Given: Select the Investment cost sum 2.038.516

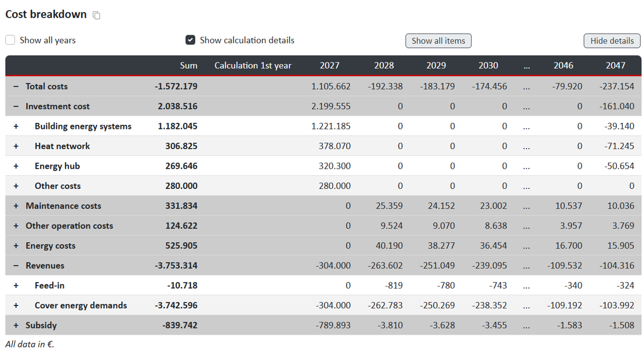Looking at the screenshot, I should pos(178,106).
